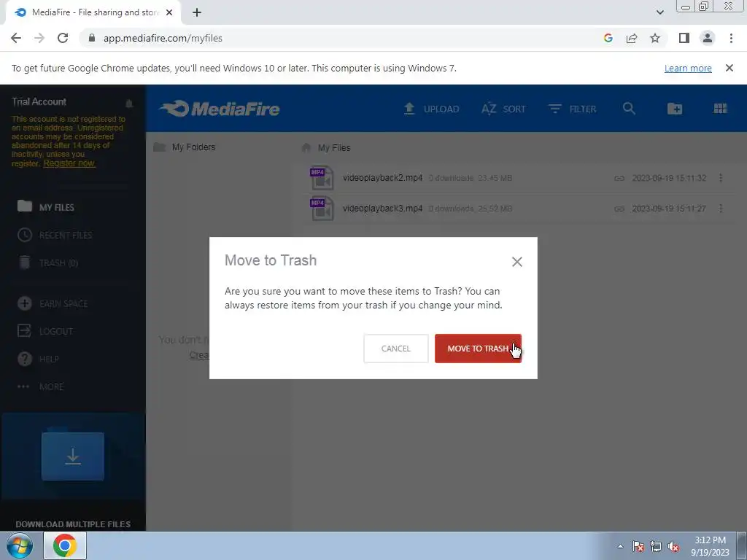
Task: Open Help in sidebar
Action: 38,359
